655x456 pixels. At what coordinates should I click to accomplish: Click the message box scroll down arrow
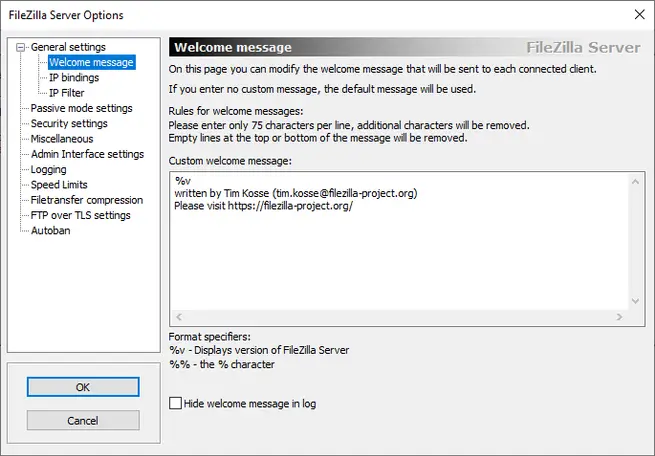tap(635, 301)
